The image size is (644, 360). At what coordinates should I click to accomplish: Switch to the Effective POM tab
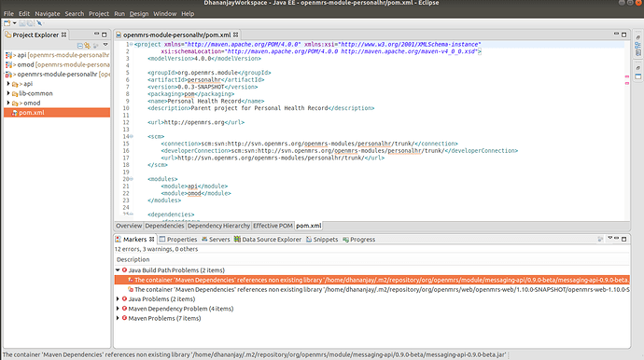tap(273, 226)
